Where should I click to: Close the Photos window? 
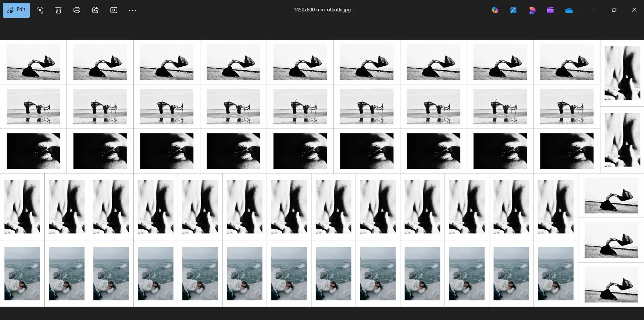634,10
